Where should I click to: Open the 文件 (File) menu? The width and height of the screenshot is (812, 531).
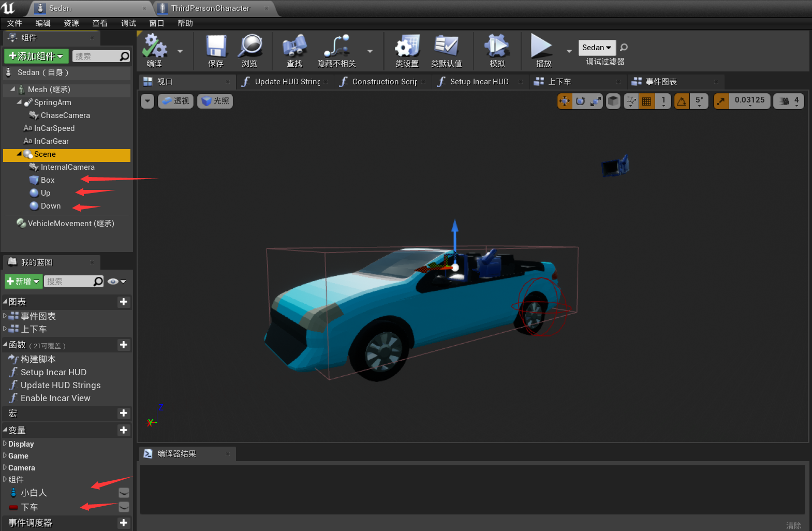[x=14, y=23]
